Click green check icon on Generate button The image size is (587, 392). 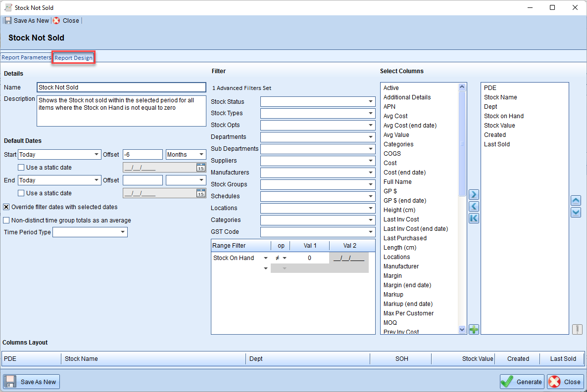pyautogui.click(x=507, y=382)
